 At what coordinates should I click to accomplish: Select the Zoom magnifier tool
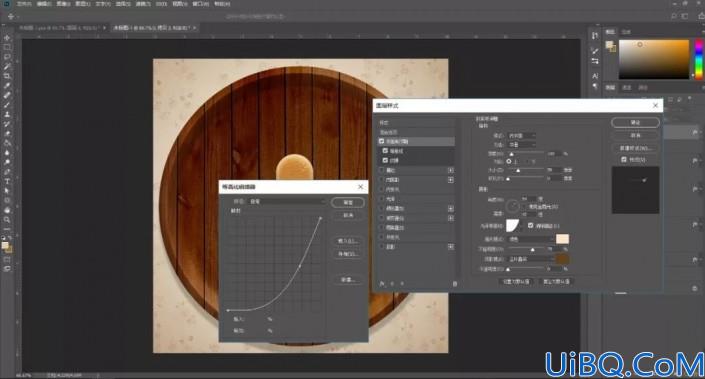pos(7,219)
